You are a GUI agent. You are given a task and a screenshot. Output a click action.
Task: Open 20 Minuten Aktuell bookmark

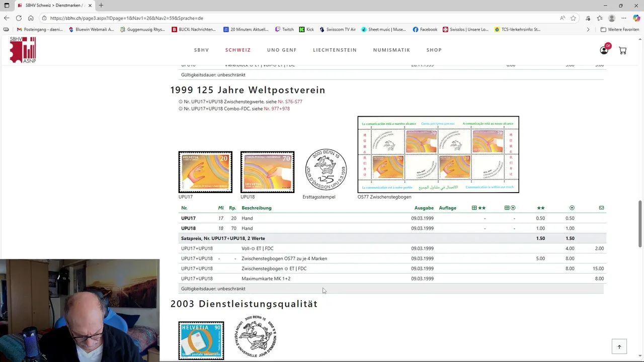pyautogui.click(x=246, y=30)
